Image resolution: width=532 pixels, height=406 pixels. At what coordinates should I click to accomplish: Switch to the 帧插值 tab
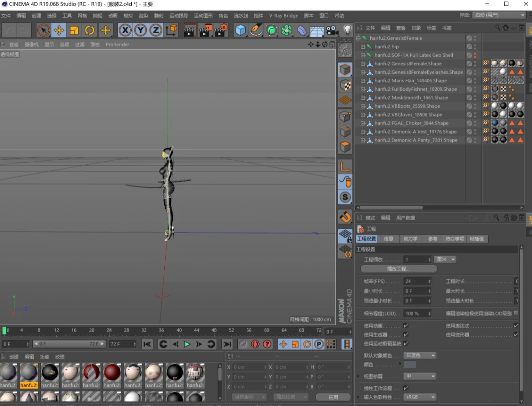[477, 239]
